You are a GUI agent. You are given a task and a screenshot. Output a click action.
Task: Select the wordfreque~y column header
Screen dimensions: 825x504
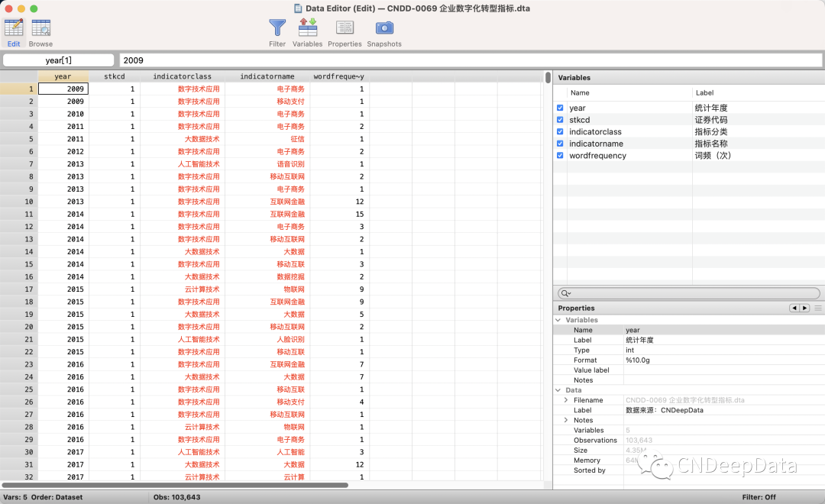[x=339, y=76]
